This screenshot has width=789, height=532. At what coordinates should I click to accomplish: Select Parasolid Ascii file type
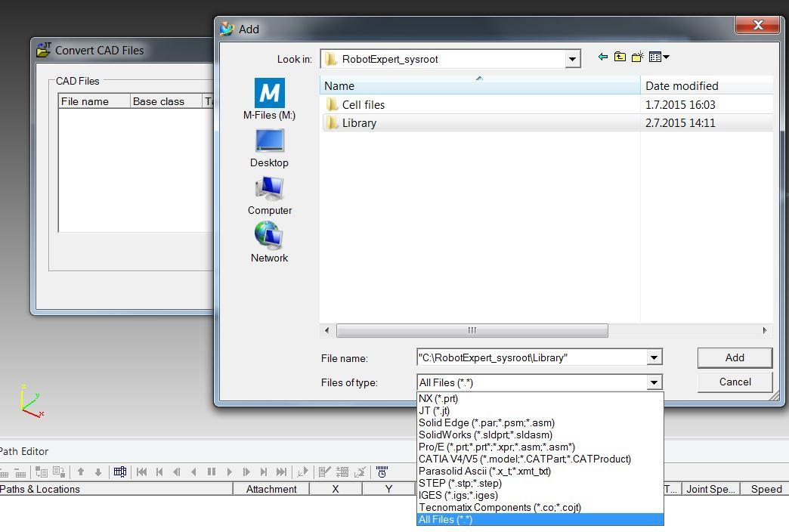coord(540,471)
